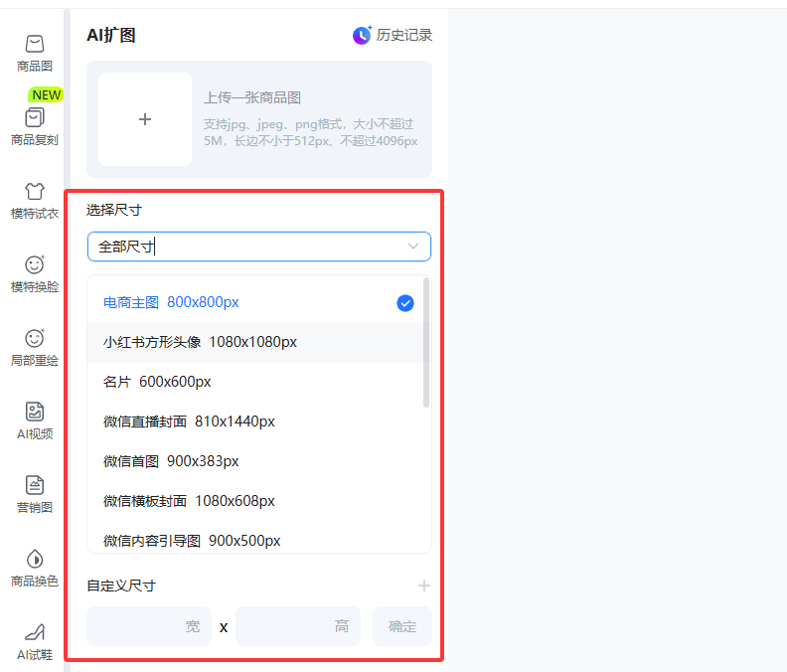
Task: Focus the custom height 高 field
Action: (298, 626)
